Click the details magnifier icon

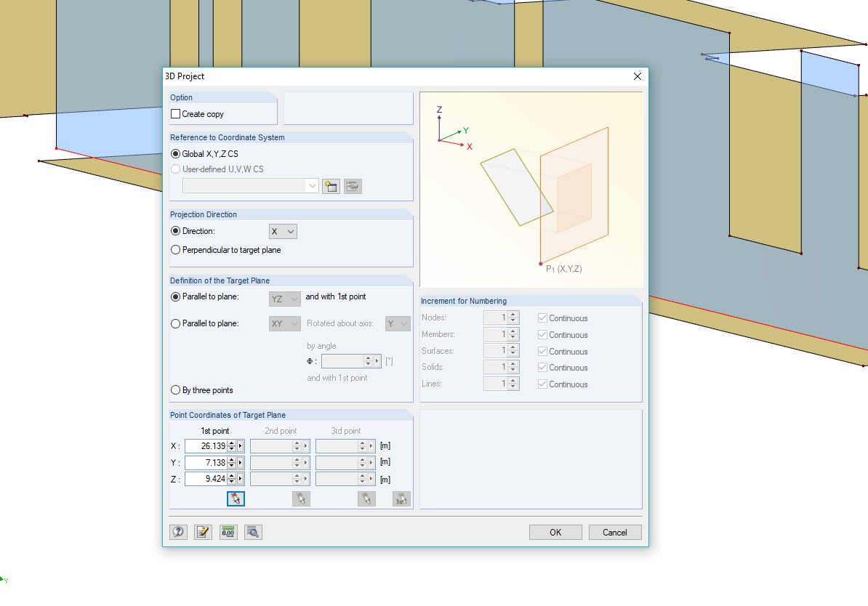(252, 532)
